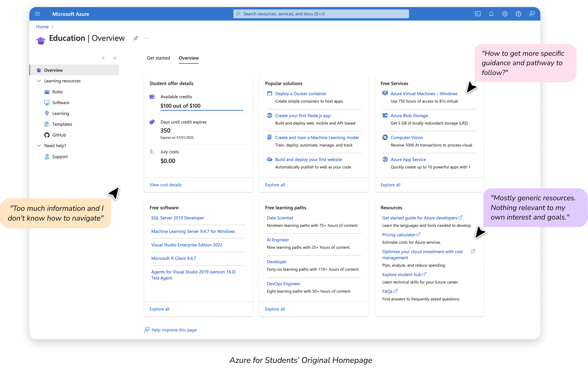Switch to the Get started tab
This screenshot has width=588, height=375.
click(158, 58)
